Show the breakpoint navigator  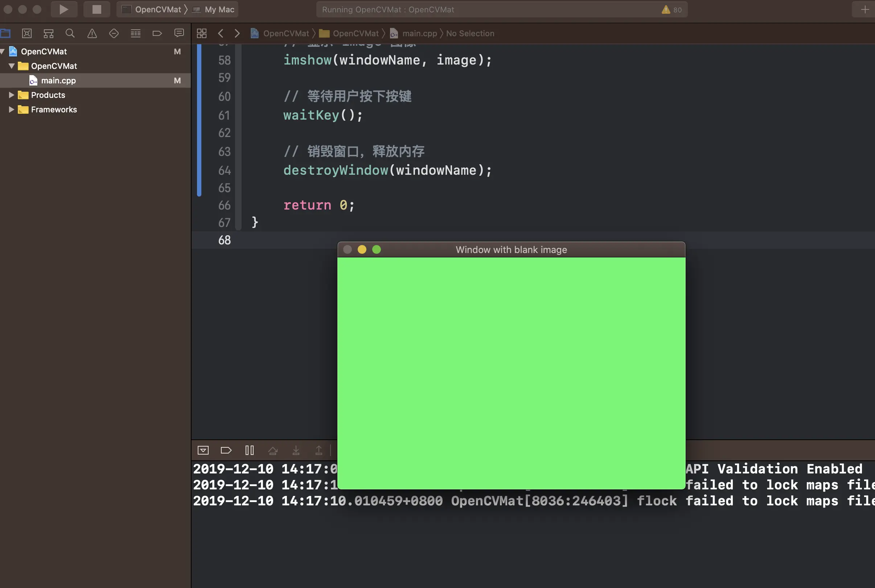pos(157,33)
